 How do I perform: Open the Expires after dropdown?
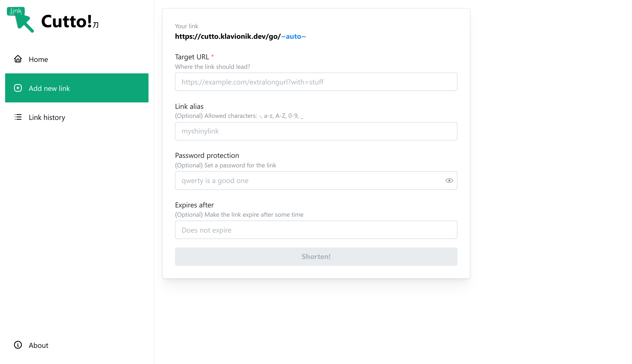click(x=316, y=230)
